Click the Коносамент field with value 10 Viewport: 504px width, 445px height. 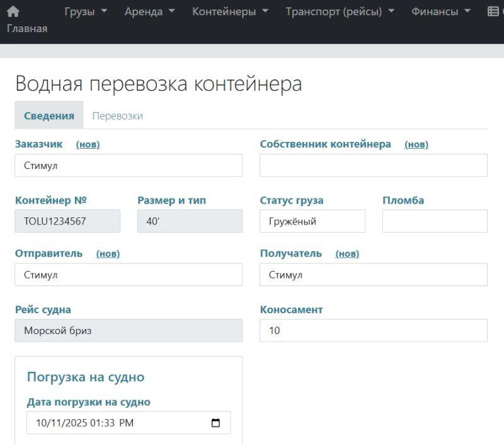pyautogui.click(x=373, y=330)
